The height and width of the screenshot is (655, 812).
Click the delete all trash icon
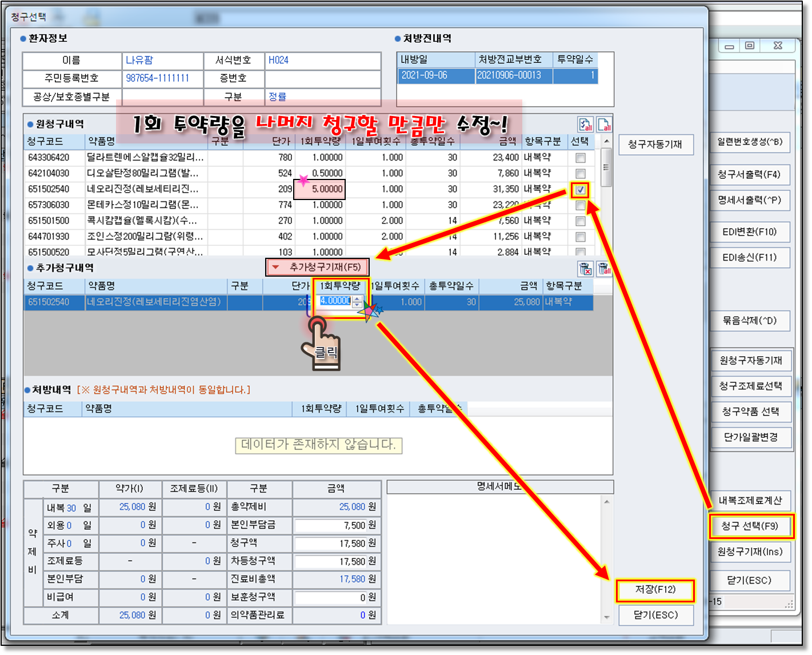[604, 268]
